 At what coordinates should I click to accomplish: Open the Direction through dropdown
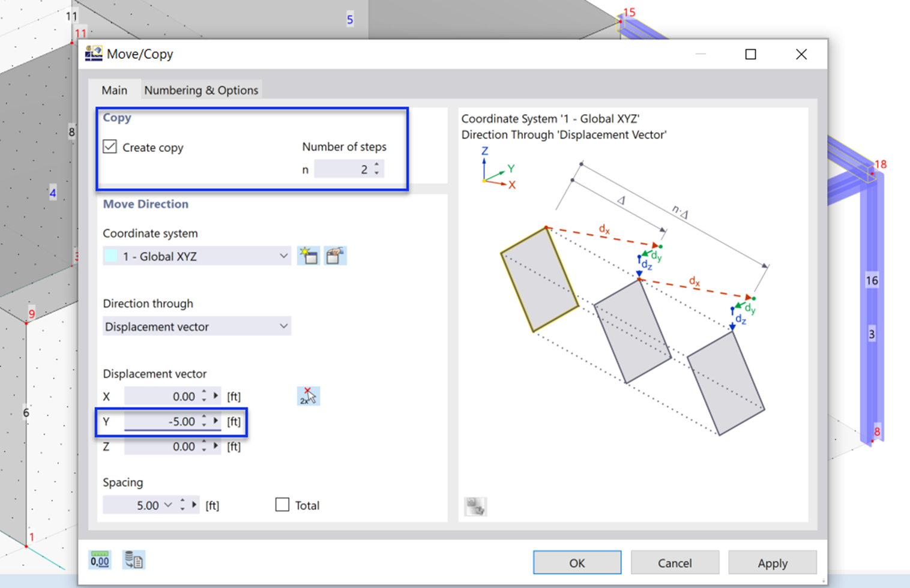point(197,326)
